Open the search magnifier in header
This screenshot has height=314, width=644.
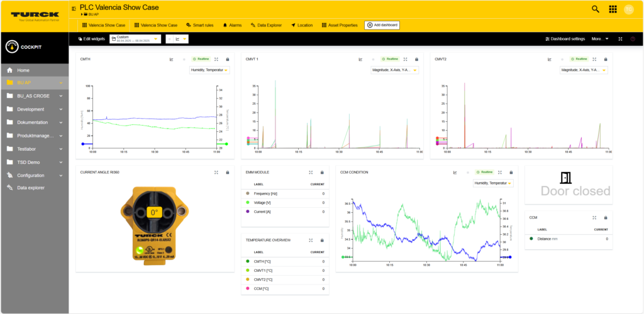coord(596,9)
